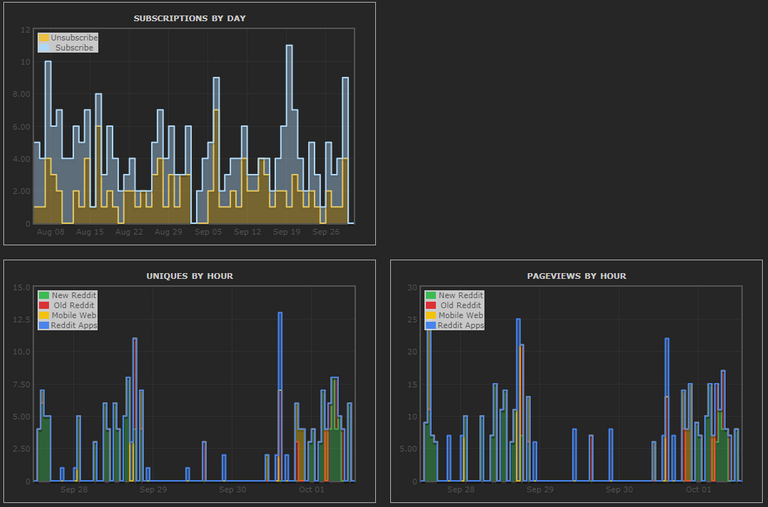Click Sep 29 label on Uniques chart axis

pos(153,490)
